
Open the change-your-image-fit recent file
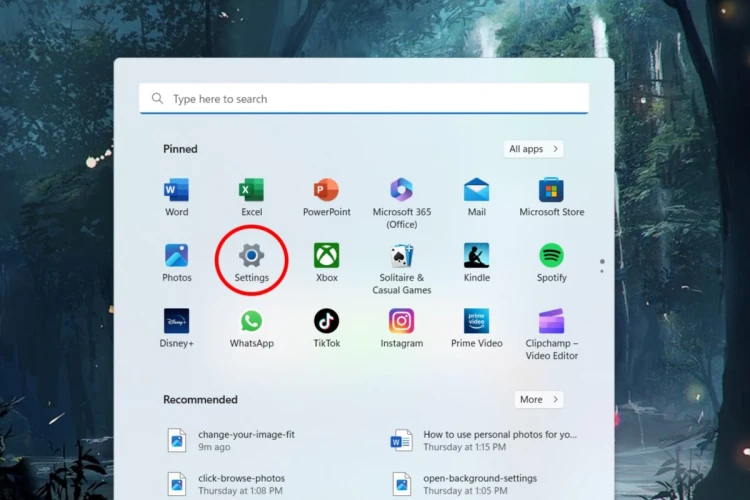[x=245, y=441]
